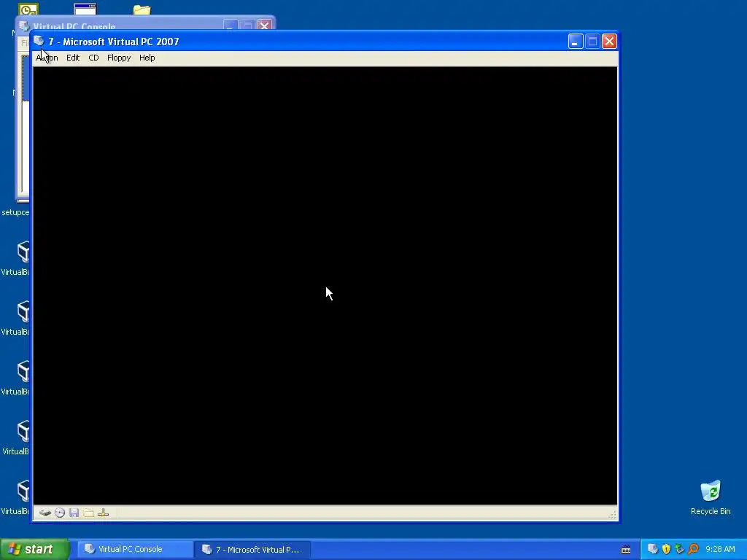This screenshot has height=560, width=747.
Task: Click the orange magnifier tray icon
Action: [x=693, y=549]
